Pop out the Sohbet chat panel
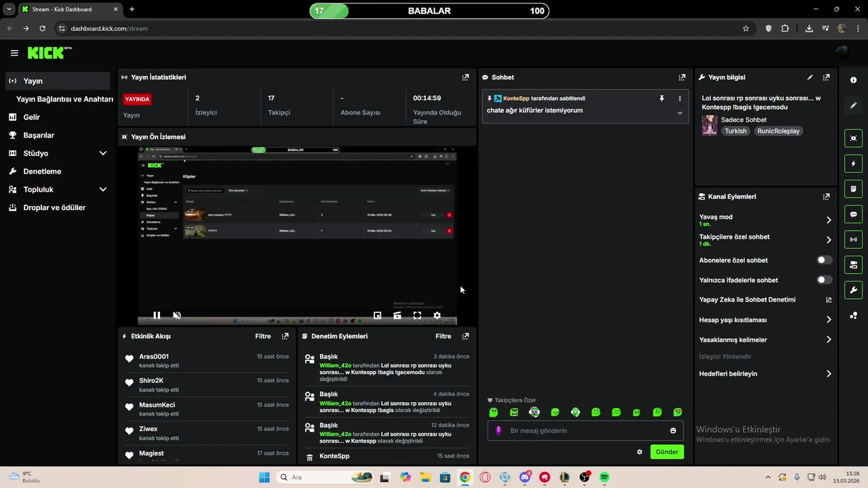The height and width of the screenshot is (488, 868). tap(682, 77)
